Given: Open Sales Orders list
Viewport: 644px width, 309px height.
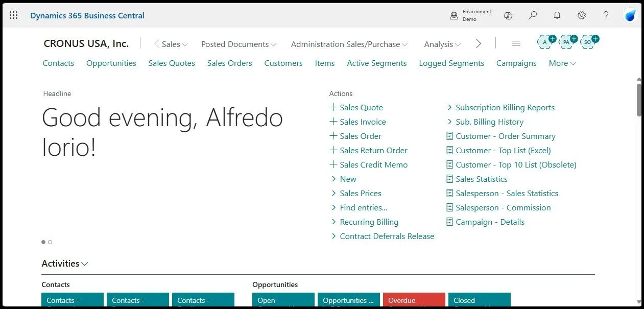Looking at the screenshot, I should click(x=230, y=63).
